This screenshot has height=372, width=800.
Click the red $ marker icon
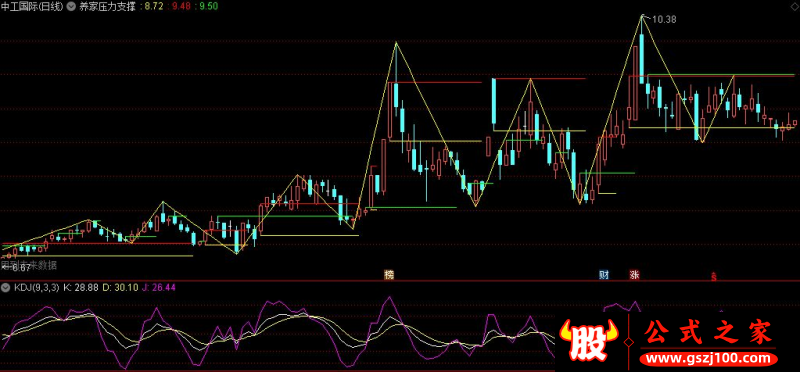pyautogui.click(x=714, y=277)
